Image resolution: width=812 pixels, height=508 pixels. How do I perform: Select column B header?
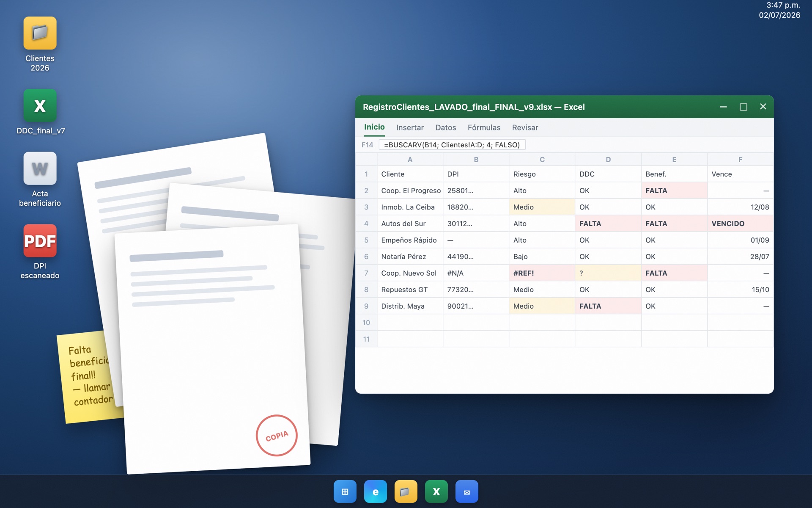(476, 159)
